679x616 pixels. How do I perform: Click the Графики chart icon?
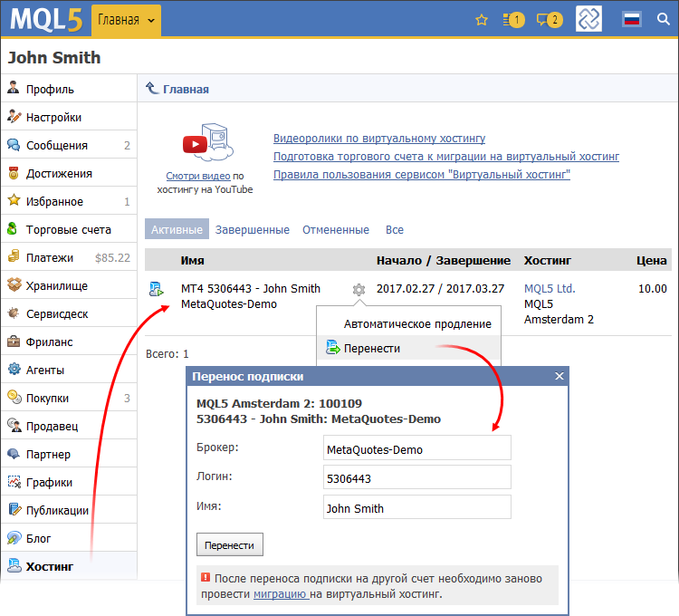[14, 481]
